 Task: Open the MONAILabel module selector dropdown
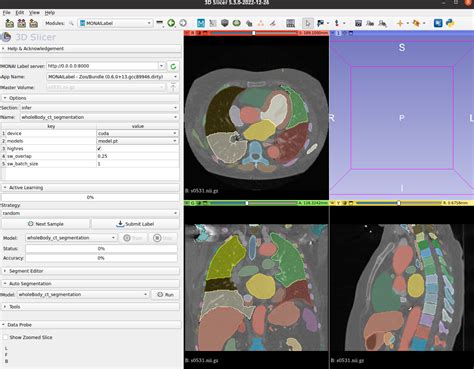(x=115, y=23)
